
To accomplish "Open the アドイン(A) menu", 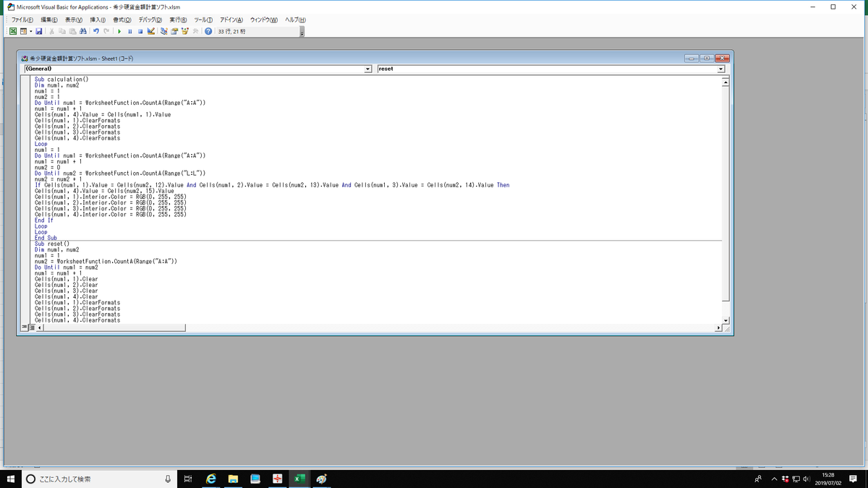I will [x=231, y=20].
